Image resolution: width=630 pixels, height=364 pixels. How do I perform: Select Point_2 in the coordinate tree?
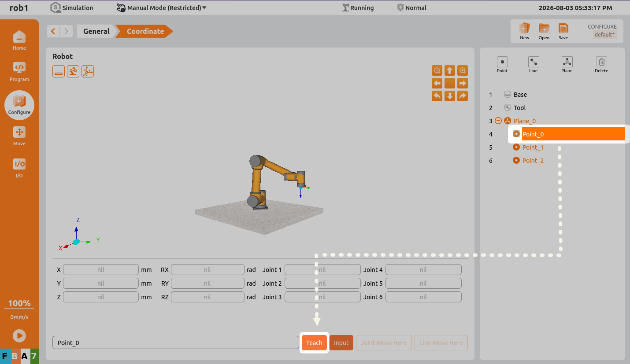coord(533,161)
